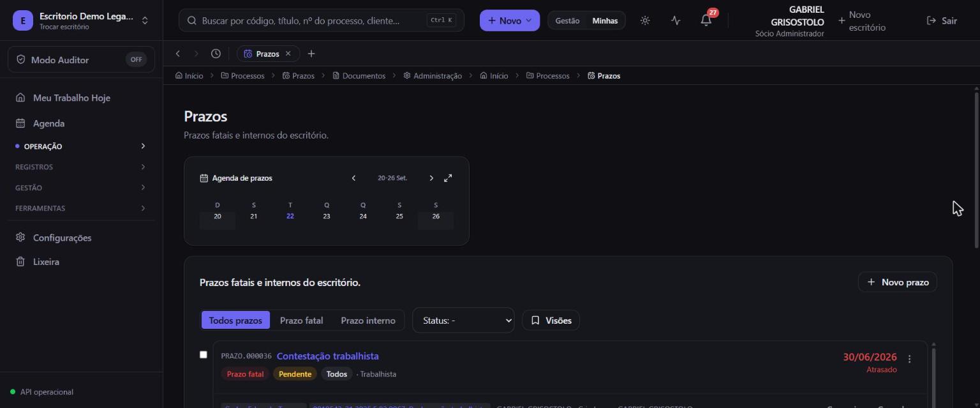Close the Prazos tab

point(288,54)
